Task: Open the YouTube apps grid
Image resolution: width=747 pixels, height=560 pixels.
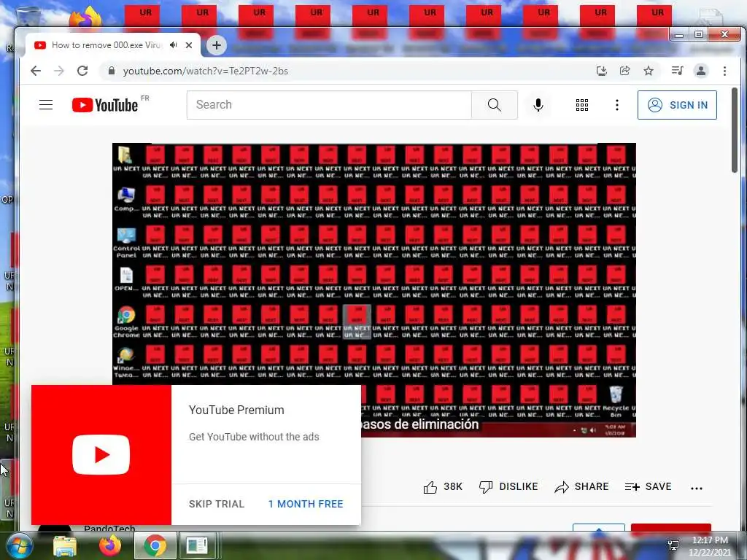Action: pyautogui.click(x=581, y=105)
